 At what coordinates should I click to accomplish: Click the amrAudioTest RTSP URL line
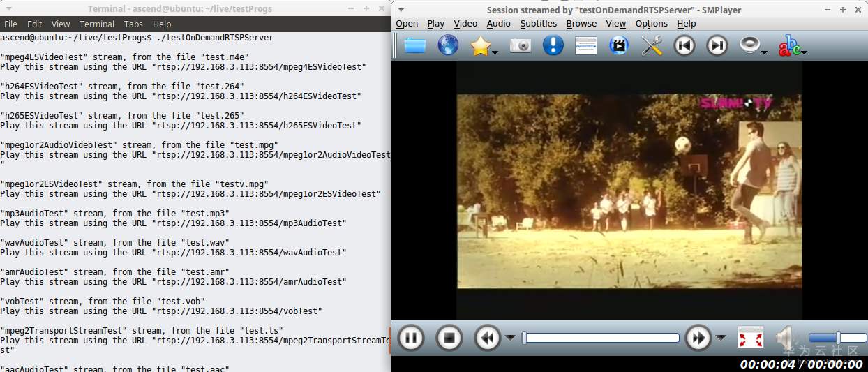pos(173,282)
